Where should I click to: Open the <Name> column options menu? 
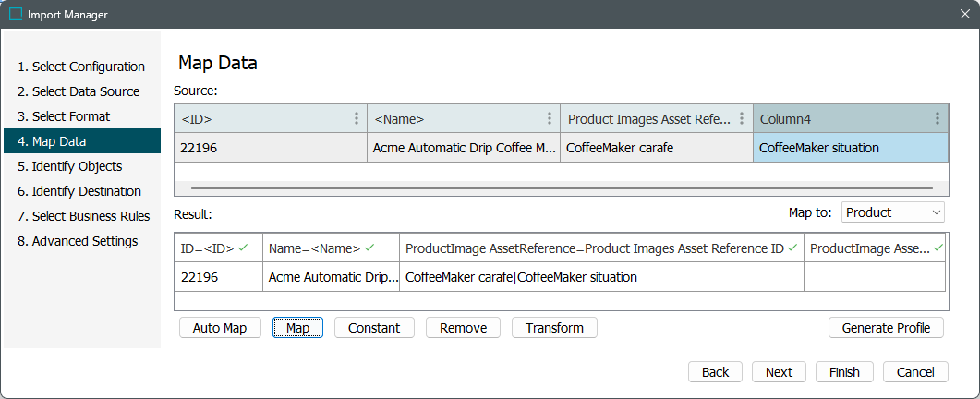pos(550,119)
